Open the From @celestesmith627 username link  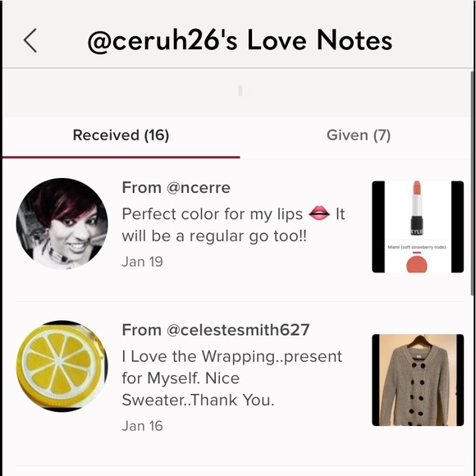coord(216,330)
